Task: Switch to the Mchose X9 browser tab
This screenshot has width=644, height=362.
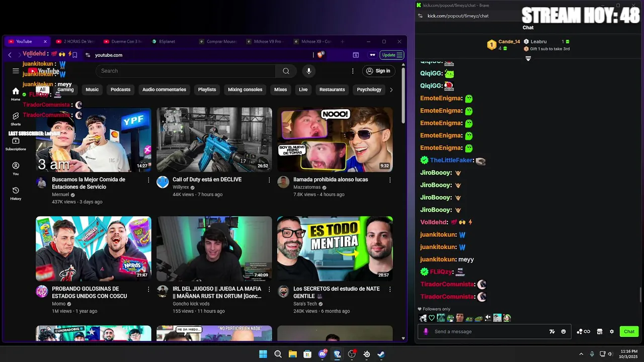Action: [x=312, y=41]
